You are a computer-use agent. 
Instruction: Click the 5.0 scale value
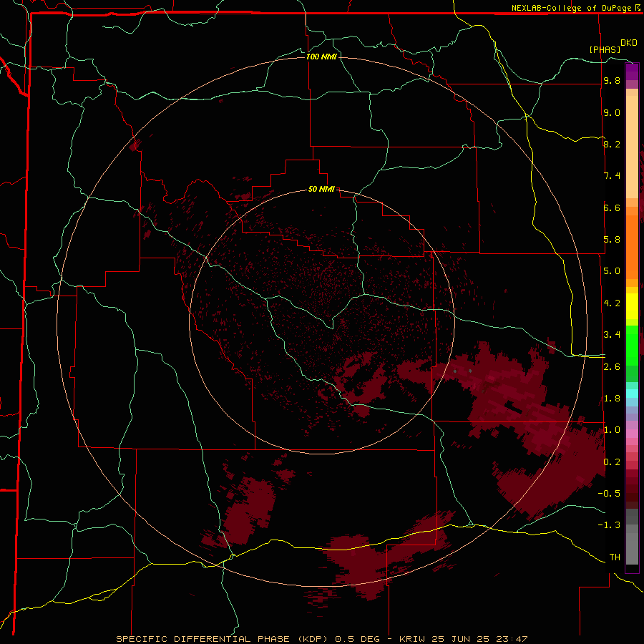(612, 271)
